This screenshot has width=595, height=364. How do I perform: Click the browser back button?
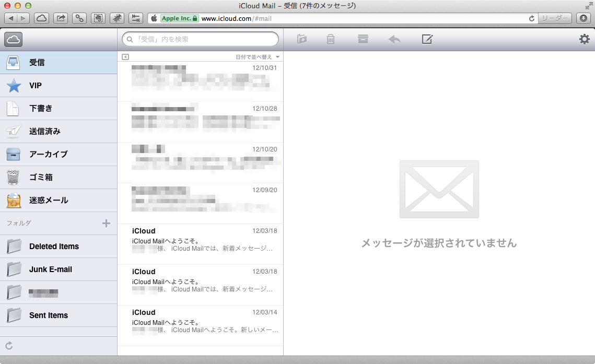coord(10,18)
